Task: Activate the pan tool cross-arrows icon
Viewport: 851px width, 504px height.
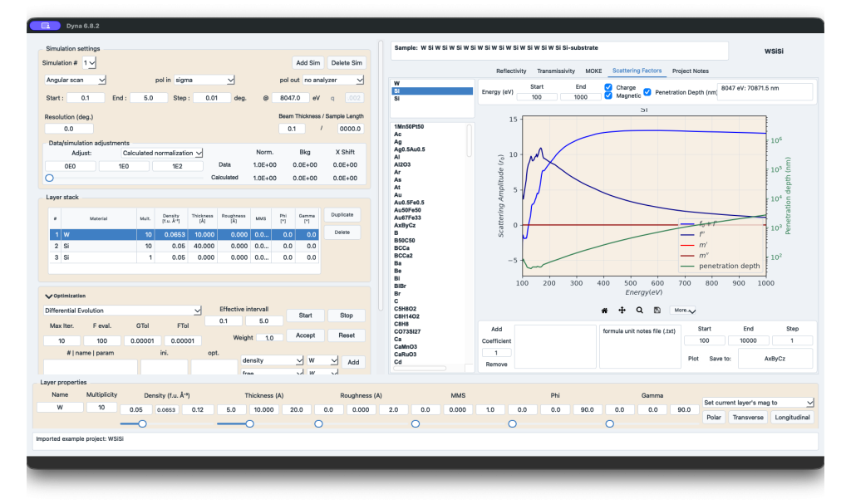Action: pos(622,311)
